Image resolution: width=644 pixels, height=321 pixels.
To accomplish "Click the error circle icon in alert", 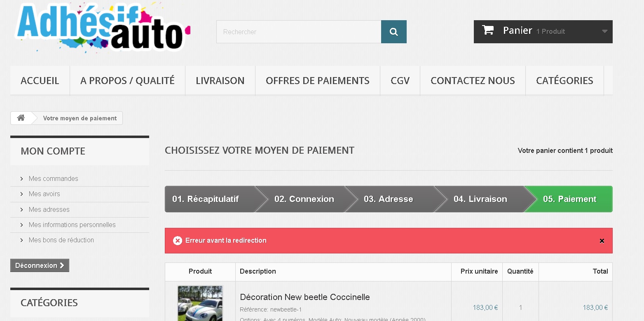I will [178, 241].
